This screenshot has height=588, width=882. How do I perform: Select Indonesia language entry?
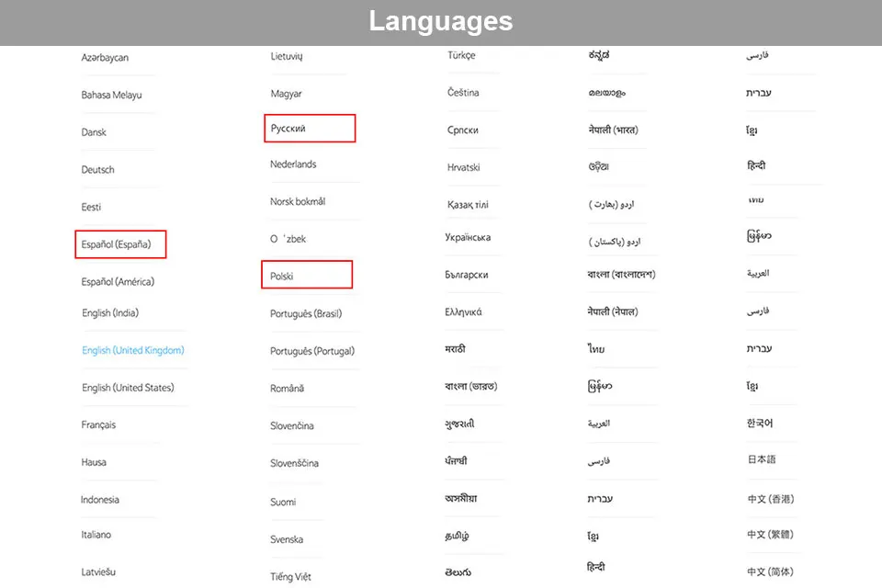click(x=99, y=500)
